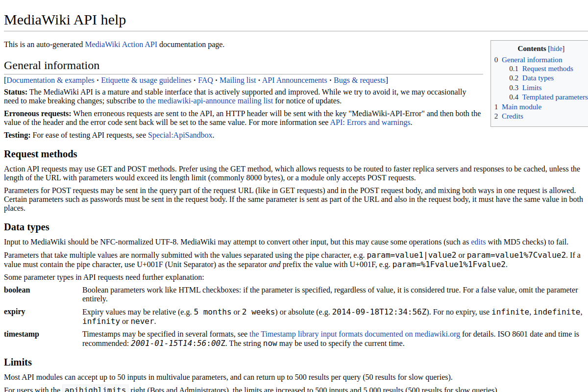Screen dimensions: 588x392
Task: Click the Contents box title
Action: point(532,49)
